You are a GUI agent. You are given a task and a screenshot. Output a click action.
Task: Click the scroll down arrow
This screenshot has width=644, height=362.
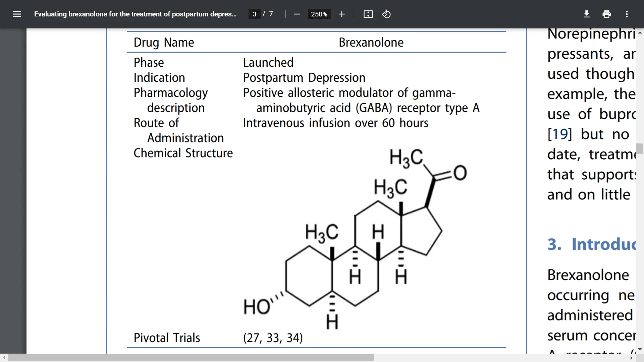pyautogui.click(x=640, y=349)
